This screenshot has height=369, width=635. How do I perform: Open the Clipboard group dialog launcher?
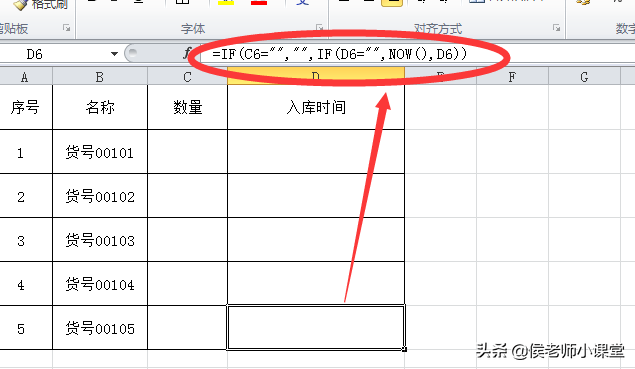click(66, 28)
